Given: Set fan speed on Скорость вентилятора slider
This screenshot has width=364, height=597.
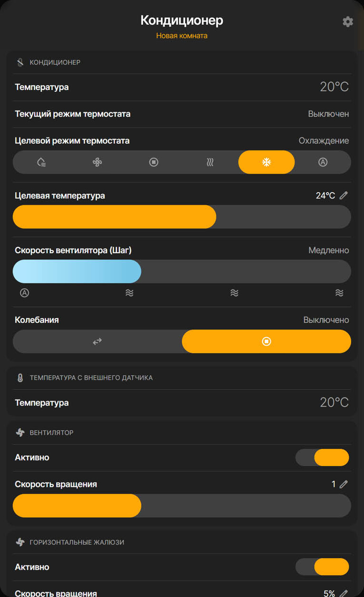Looking at the screenshot, I should (182, 271).
